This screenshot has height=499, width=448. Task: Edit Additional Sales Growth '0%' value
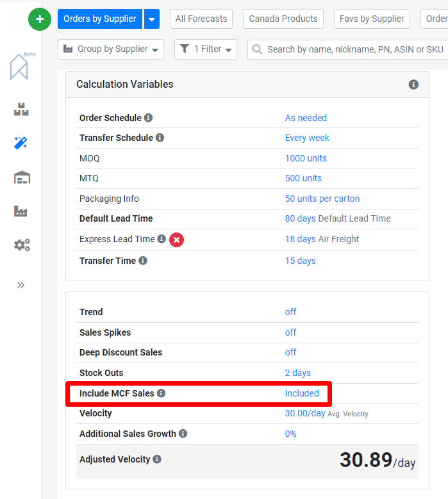click(x=290, y=434)
